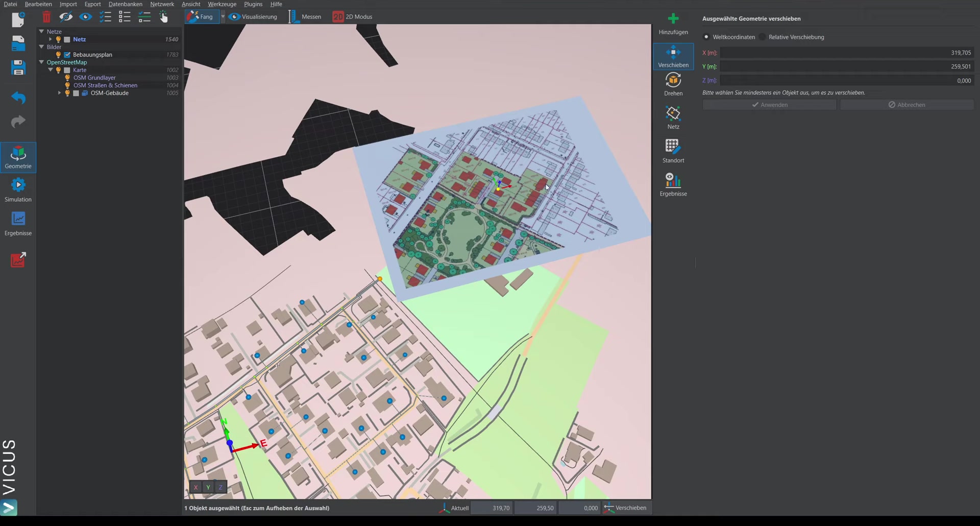Toggle OSM Grundlayer visibility light bulb
The height and width of the screenshot is (526, 980).
click(67, 78)
